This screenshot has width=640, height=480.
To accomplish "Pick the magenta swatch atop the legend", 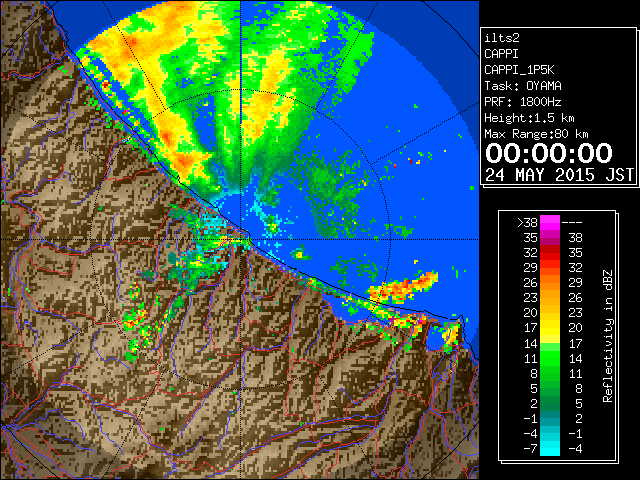I will pyautogui.click(x=550, y=223).
